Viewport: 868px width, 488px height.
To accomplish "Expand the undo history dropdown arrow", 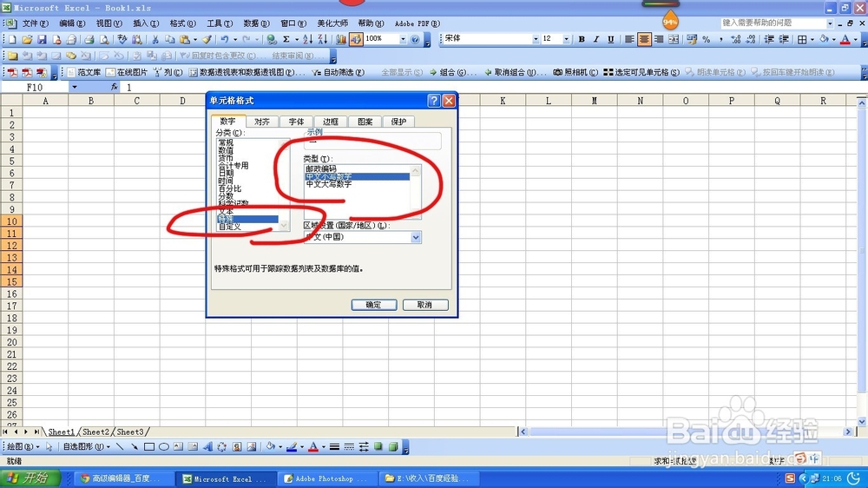I will coord(234,39).
